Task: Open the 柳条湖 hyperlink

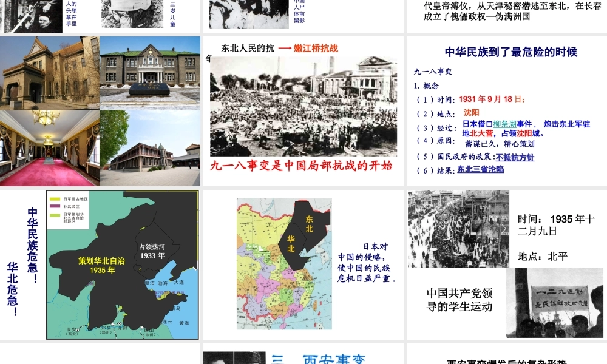Action: (505, 124)
